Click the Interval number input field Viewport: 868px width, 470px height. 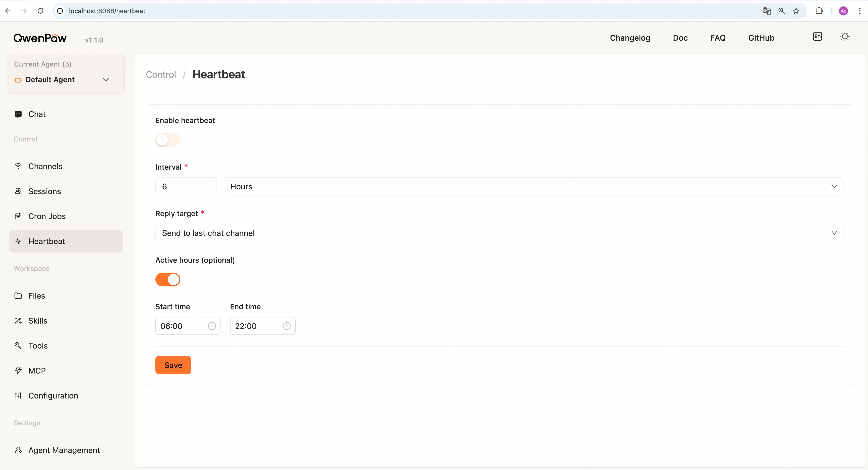(186, 186)
